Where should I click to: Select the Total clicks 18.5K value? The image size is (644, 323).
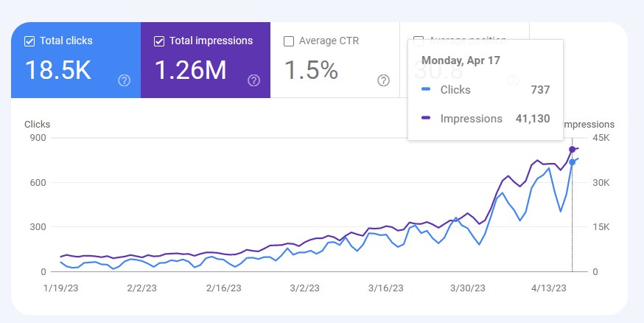tap(58, 70)
